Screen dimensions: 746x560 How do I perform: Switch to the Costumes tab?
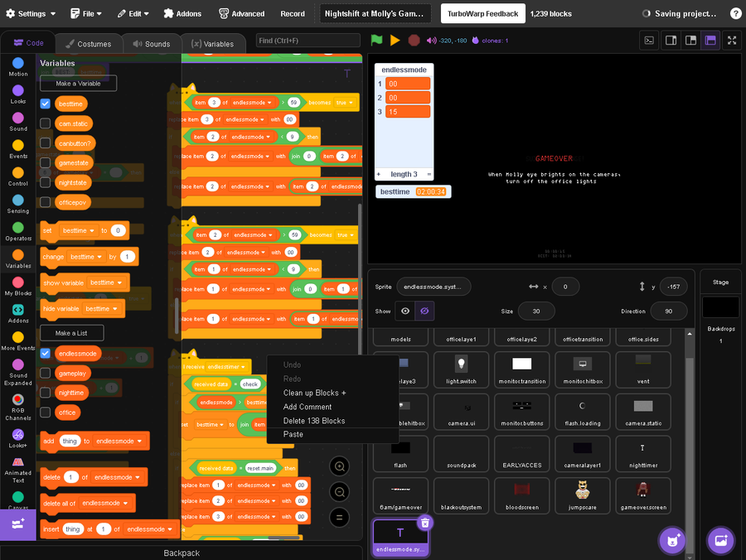pos(89,44)
